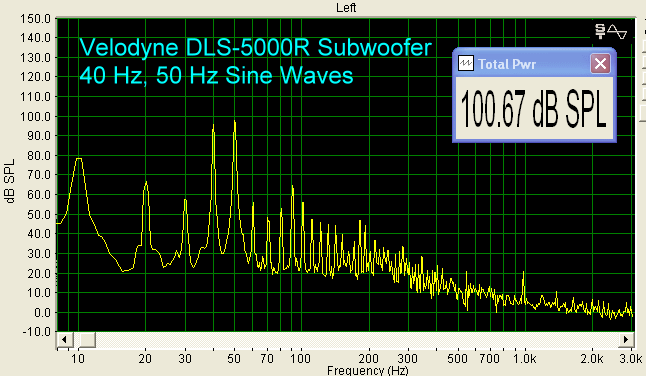The width and height of the screenshot is (646, 376).
Task: Click the left scroll arrow below the graph
Action: (x=64, y=340)
